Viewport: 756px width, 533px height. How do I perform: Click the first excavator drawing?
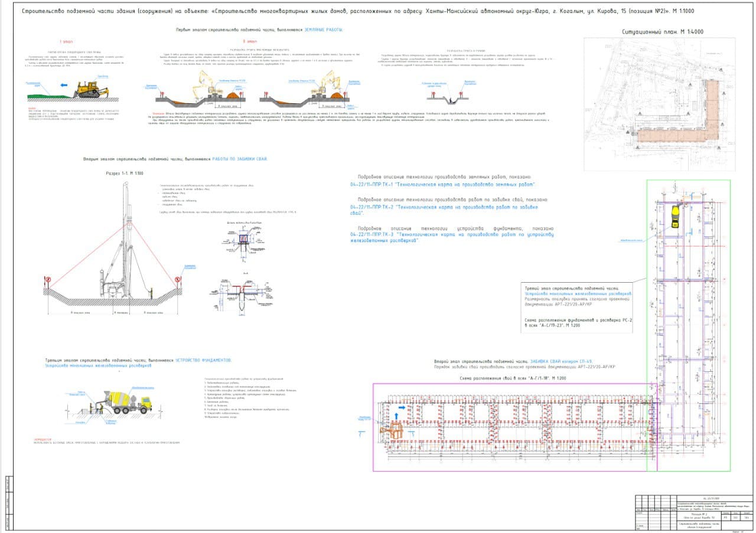point(208,84)
